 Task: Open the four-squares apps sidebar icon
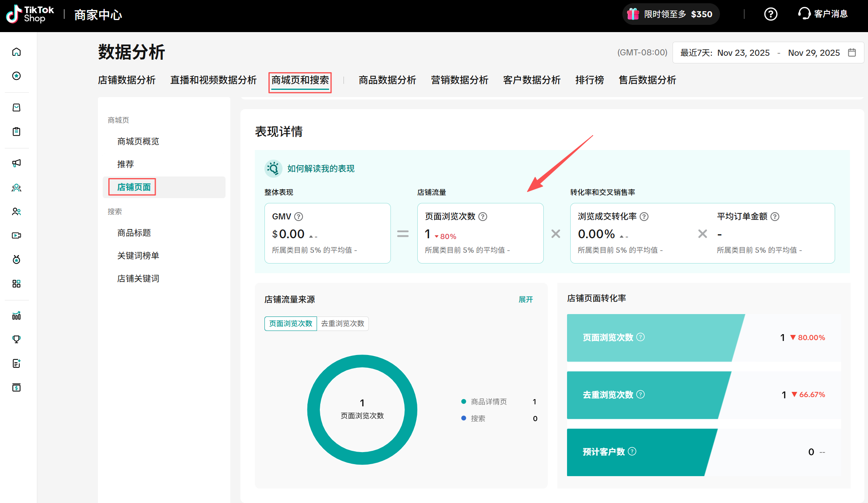16,284
